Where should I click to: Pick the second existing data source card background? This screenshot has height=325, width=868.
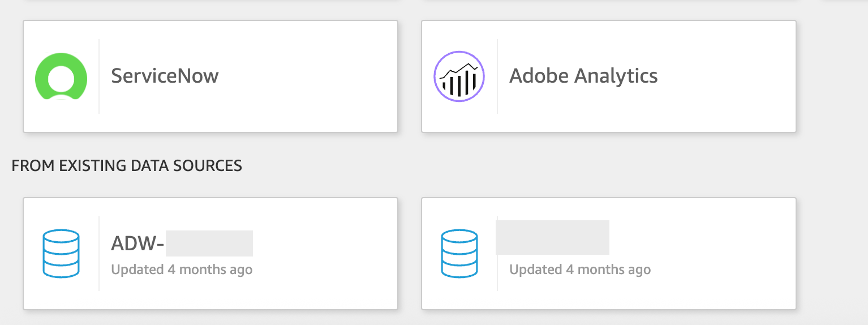click(609, 254)
